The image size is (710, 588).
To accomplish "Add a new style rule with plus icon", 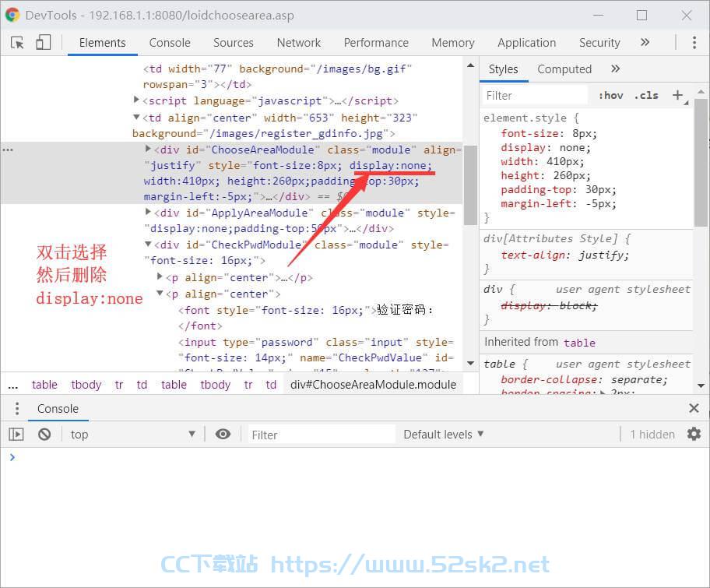I will point(677,95).
